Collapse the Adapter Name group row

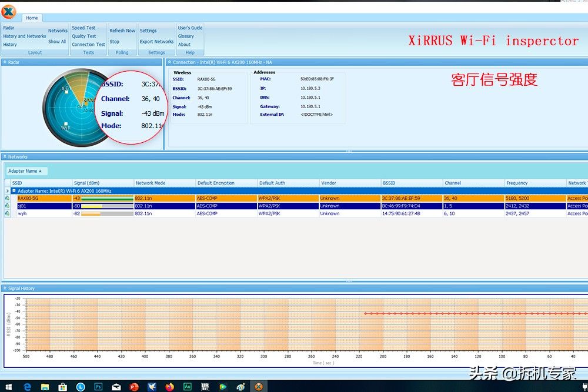14,191
